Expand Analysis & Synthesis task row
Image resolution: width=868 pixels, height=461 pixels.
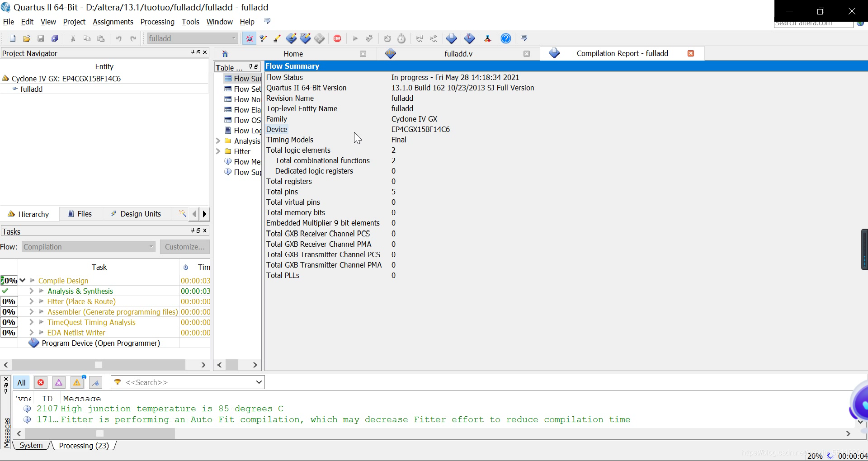coord(31,291)
